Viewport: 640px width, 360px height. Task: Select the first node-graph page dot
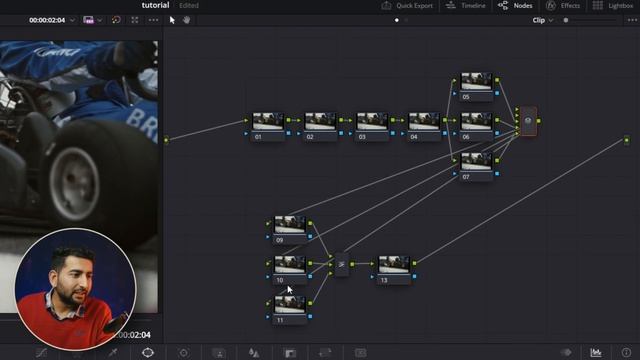pos(397,20)
